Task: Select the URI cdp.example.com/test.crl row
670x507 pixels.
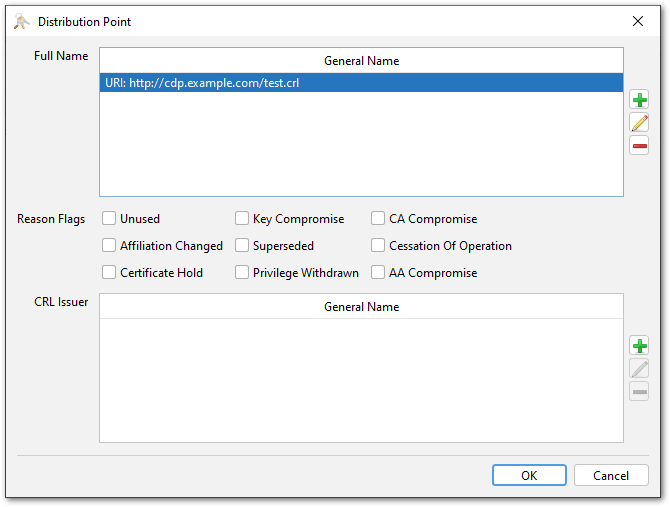Action: pyautogui.click(x=360, y=84)
